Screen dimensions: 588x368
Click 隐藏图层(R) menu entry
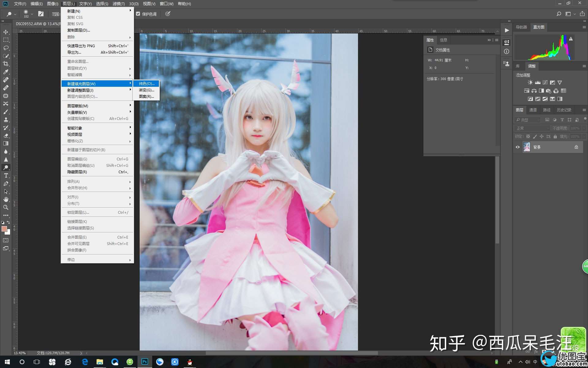tap(97, 172)
